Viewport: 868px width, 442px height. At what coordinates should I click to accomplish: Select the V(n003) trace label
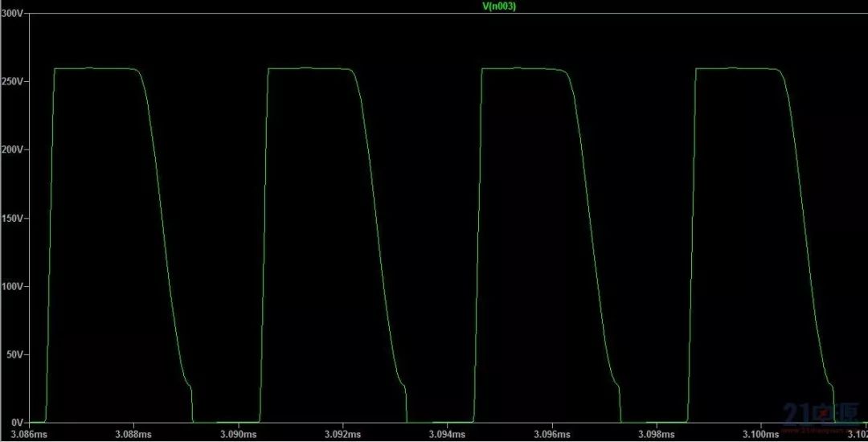pos(499,6)
